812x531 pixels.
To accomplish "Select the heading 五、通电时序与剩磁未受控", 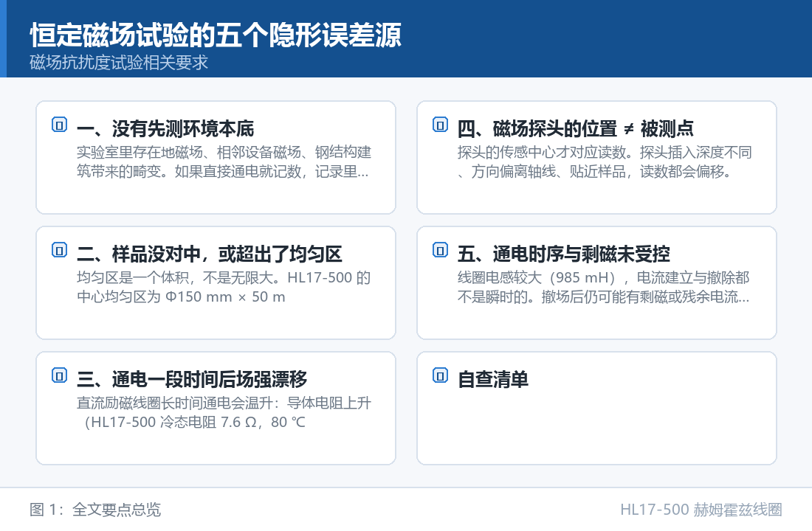I will tap(563, 254).
